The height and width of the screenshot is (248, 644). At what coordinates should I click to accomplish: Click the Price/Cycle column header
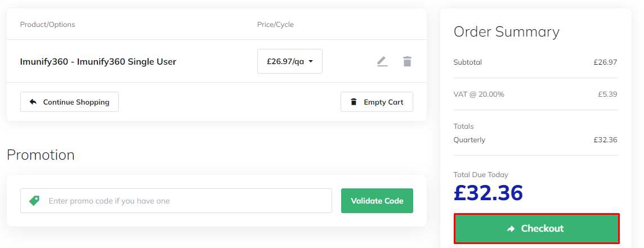click(x=275, y=24)
